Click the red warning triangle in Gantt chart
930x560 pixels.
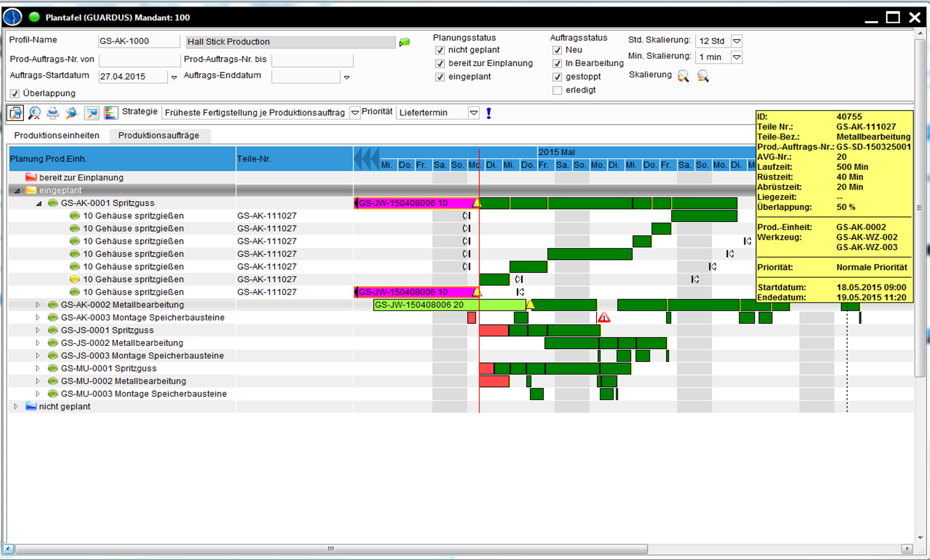pos(604,318)
